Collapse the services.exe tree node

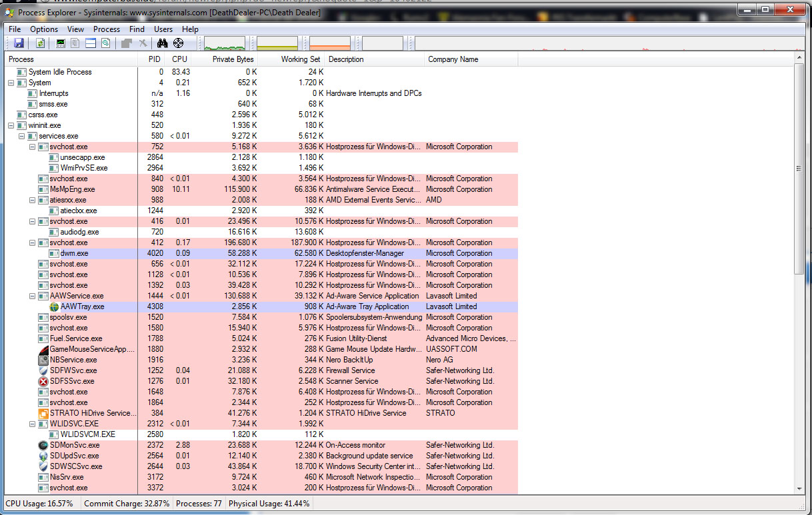(21, 136)
